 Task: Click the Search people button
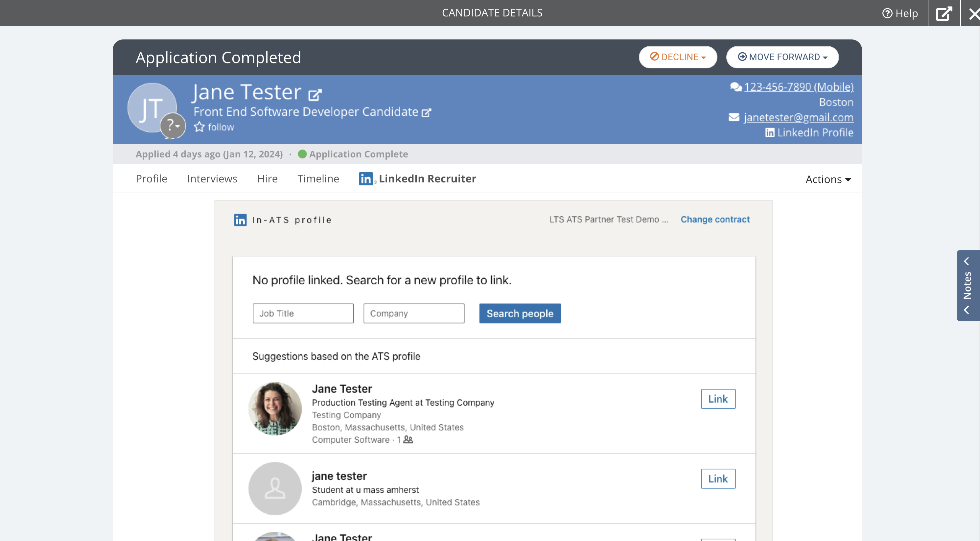(520, 314)
